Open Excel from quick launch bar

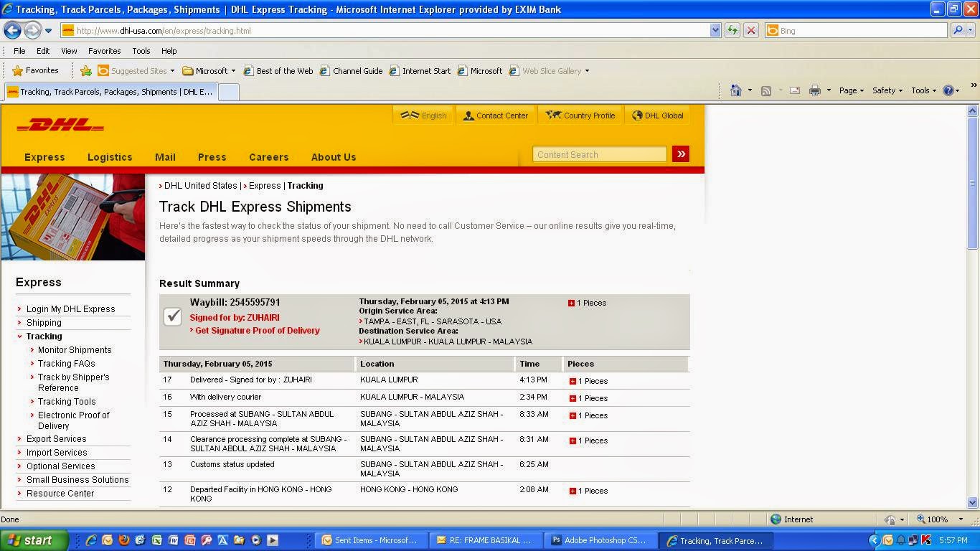(156, 540)
